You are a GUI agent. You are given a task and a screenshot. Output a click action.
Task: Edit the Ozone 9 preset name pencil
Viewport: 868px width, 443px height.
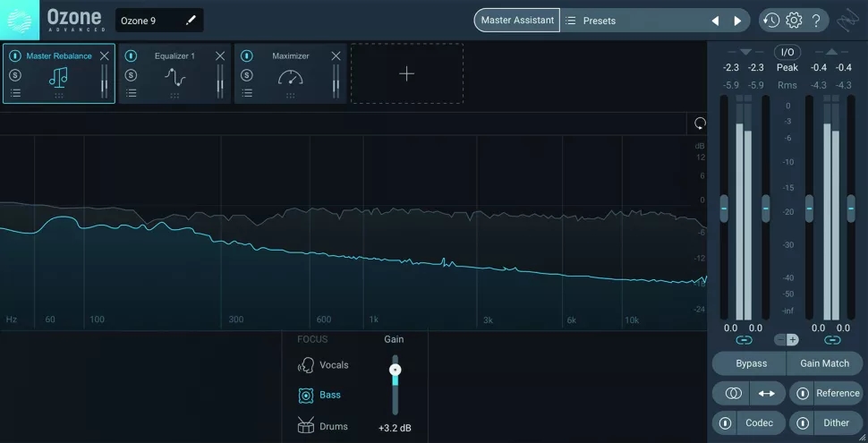[191, 21]
